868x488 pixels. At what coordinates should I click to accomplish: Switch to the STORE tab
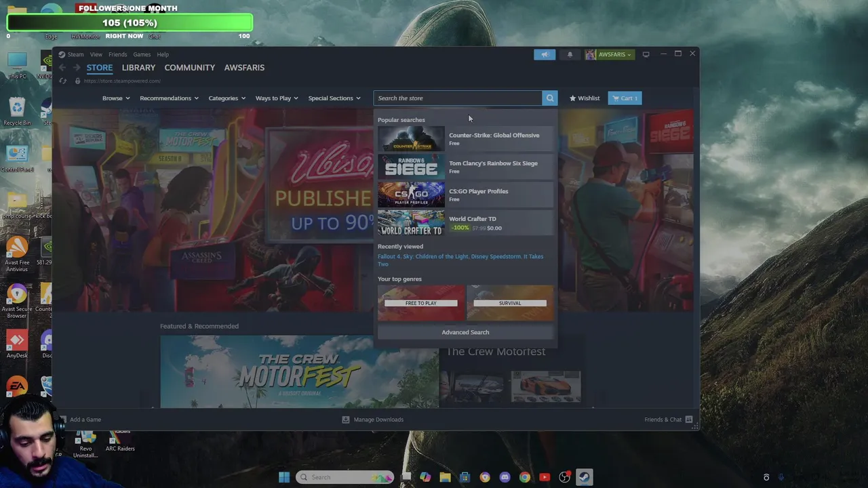100,68
